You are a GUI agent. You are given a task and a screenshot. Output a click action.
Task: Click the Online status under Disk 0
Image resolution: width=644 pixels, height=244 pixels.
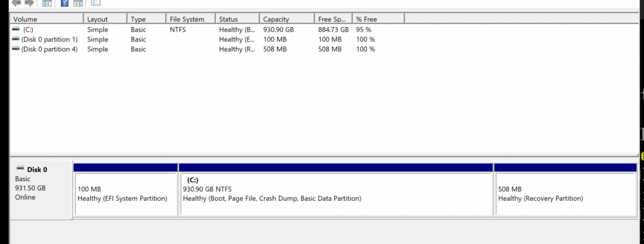(25, 197)
